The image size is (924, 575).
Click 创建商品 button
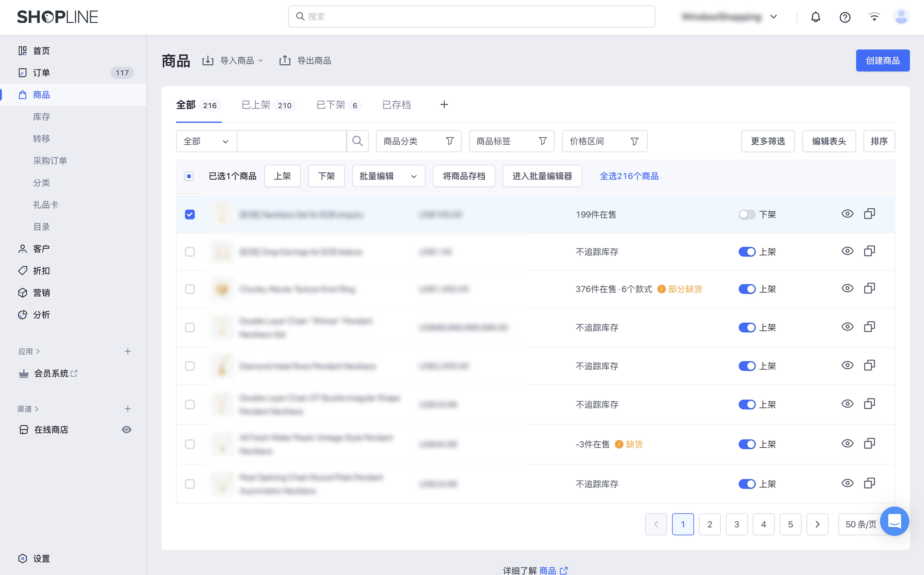[883, 60]
